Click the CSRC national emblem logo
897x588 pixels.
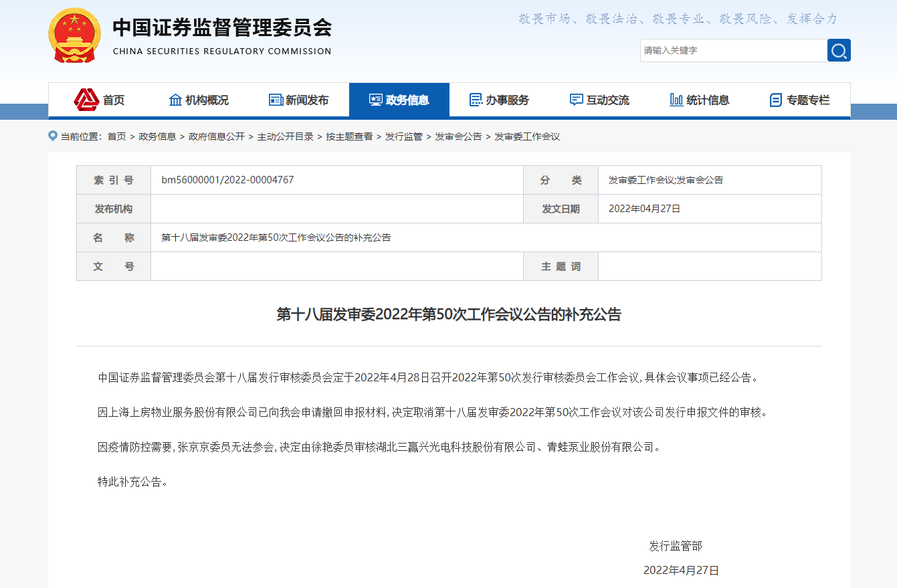click(x=75, y=36)
